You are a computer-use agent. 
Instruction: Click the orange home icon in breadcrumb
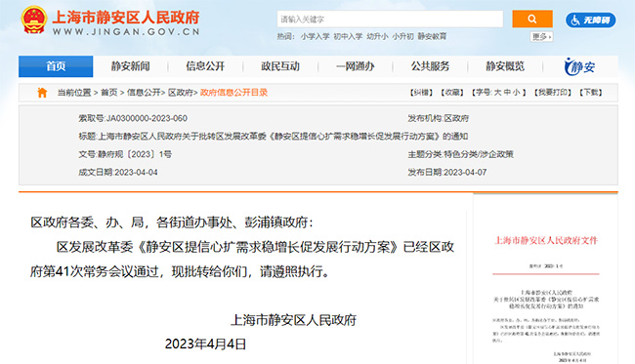coord(42,93)
